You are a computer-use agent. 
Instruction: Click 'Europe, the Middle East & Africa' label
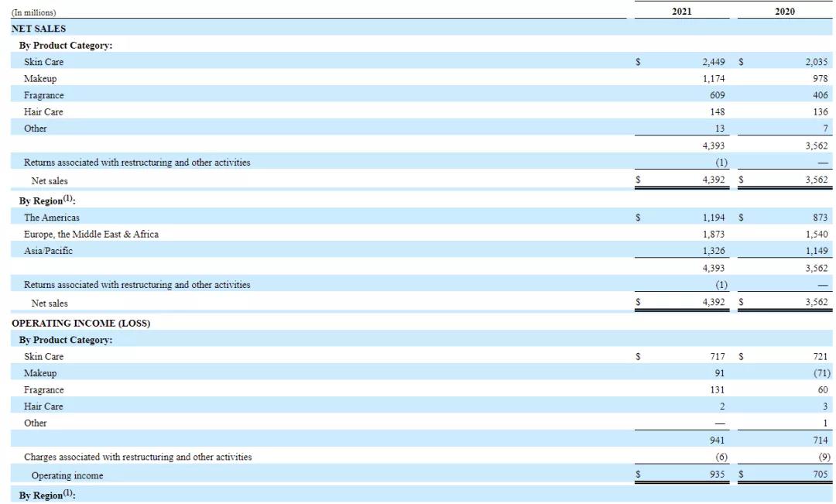[x=91, y=234]
